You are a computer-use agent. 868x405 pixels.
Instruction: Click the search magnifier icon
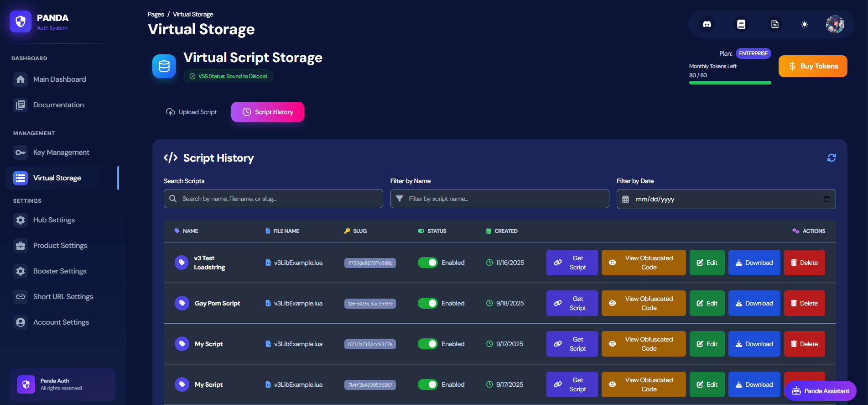tap(173, 199)
